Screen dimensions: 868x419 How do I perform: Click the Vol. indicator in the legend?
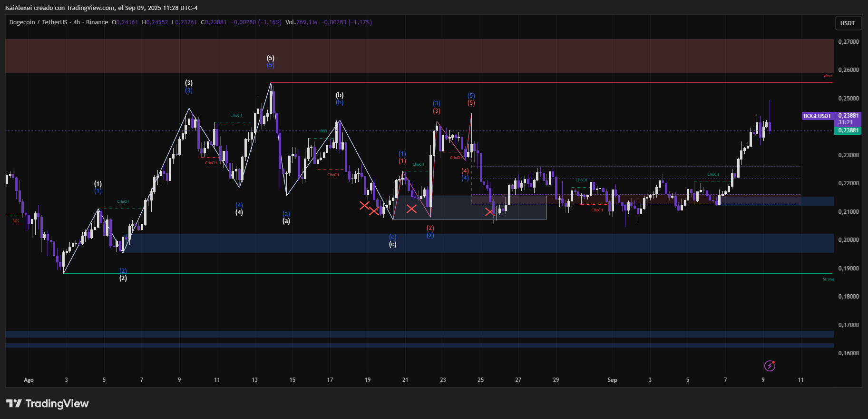[290, 22]
